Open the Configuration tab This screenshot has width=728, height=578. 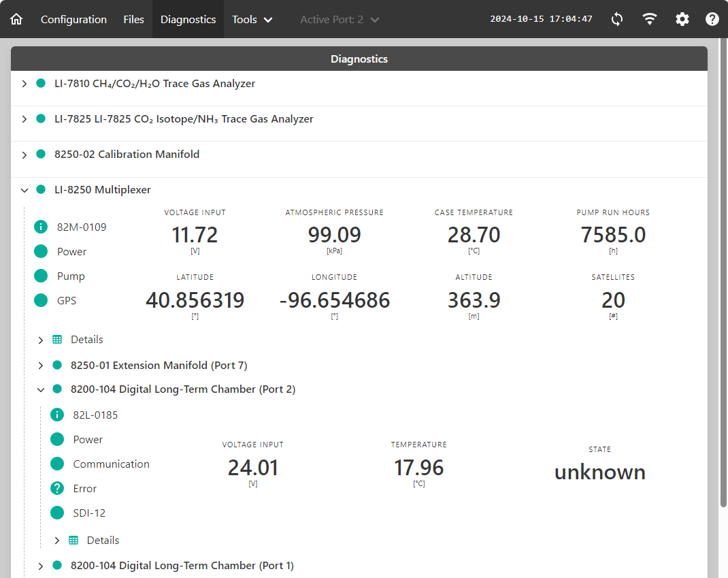click(x=73, y=20)
